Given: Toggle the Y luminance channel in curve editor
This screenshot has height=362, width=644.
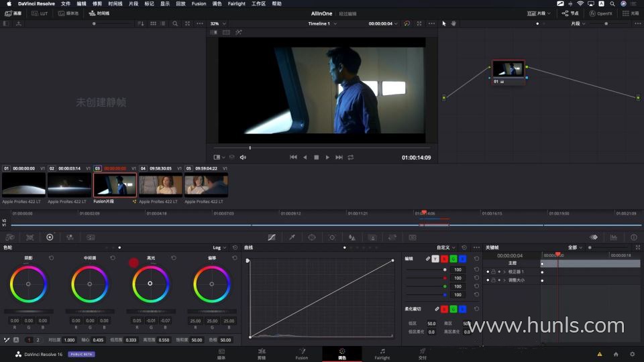Looking at the screenshot, I should tap(435, 259).
